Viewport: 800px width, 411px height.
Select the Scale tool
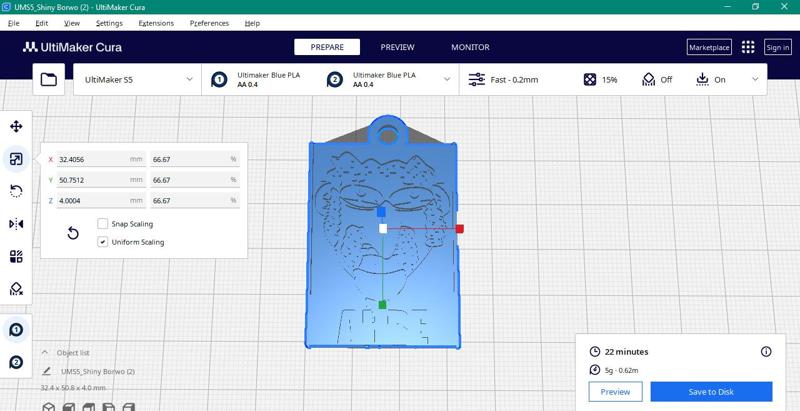click(x=16, y=159)
